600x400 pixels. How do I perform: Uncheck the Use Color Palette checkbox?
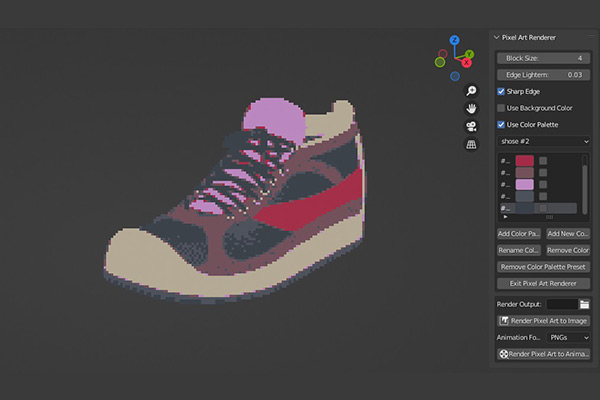[x=501, y=124]
